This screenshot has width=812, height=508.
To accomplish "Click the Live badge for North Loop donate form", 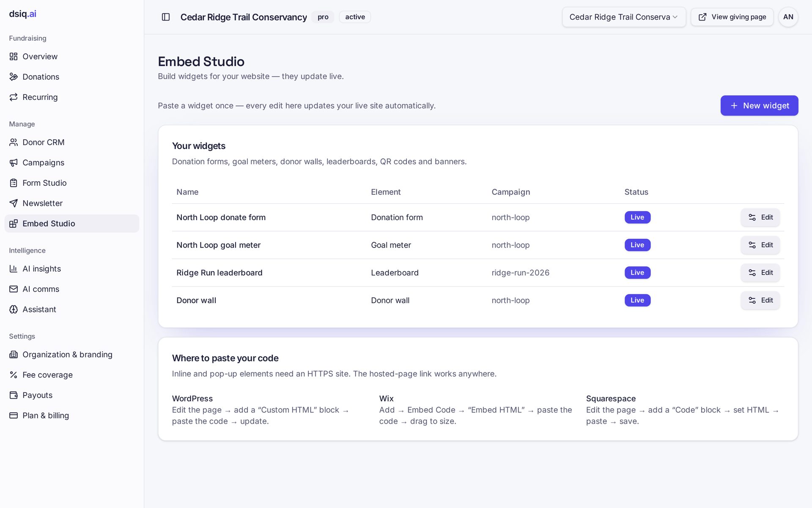I will point(637,217).
